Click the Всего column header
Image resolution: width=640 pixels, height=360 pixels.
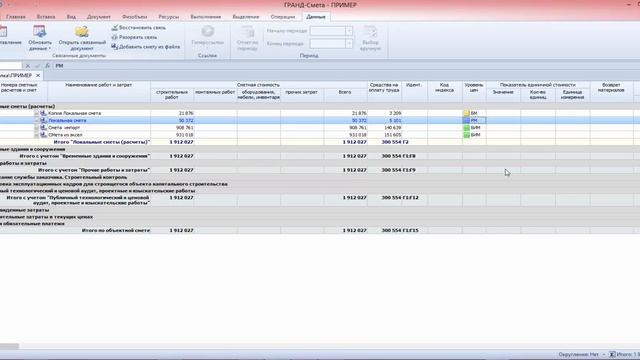pyautogui.click(x=345, y=95)
